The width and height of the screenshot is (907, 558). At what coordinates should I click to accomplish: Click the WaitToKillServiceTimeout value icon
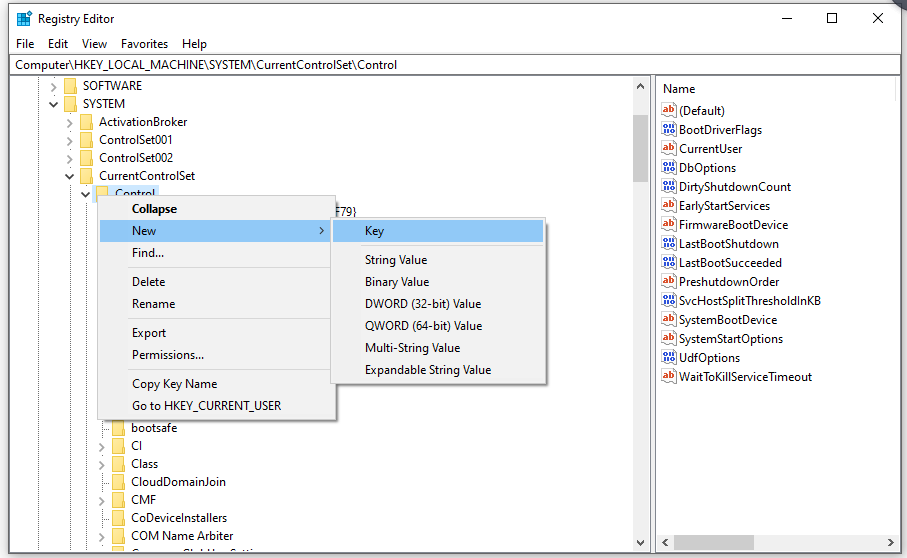[669, 376]
